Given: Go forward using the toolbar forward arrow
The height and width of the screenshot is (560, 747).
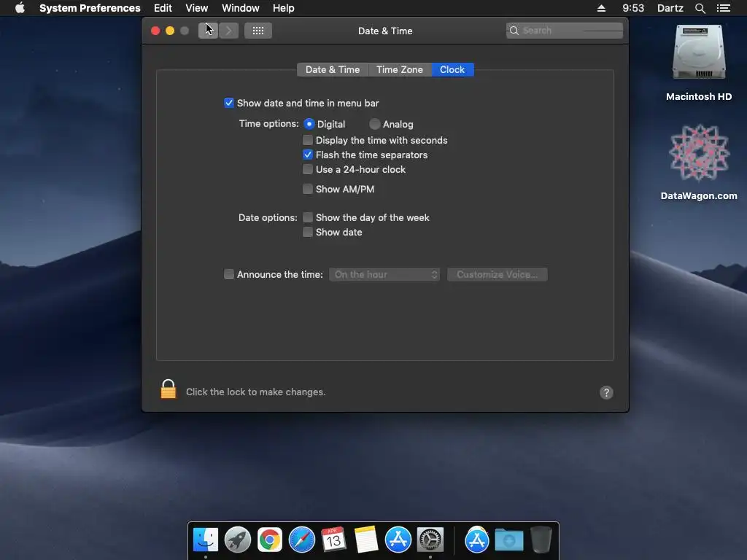Looking at the screenshot, I should point(228,31).
